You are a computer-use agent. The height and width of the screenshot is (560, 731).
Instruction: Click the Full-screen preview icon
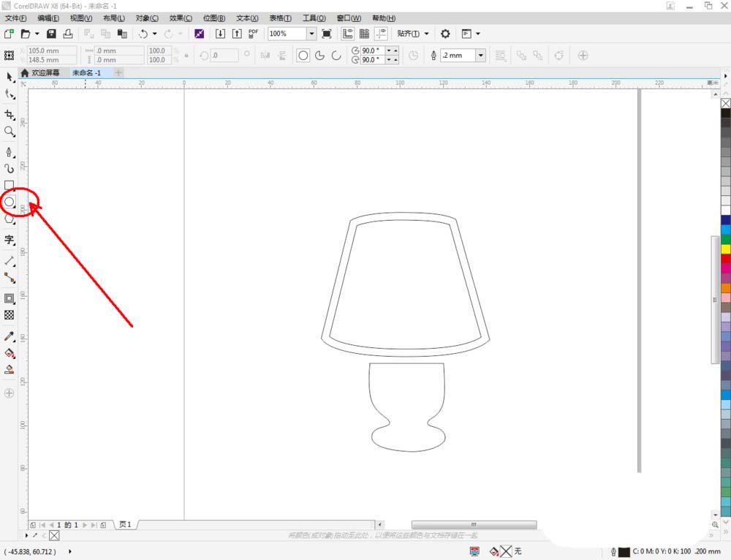coord(327,34)
